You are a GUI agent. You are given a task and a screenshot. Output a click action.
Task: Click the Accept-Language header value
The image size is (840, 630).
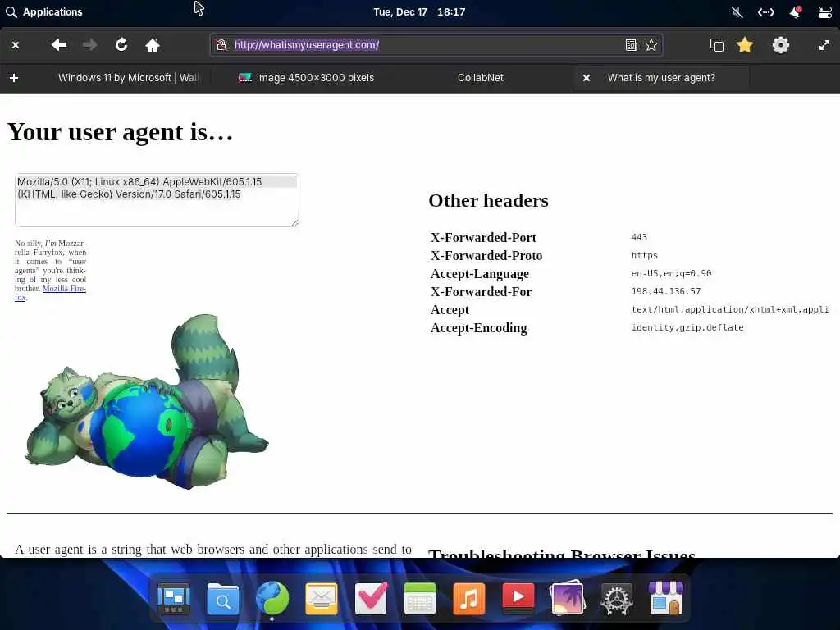coord(671,273)
